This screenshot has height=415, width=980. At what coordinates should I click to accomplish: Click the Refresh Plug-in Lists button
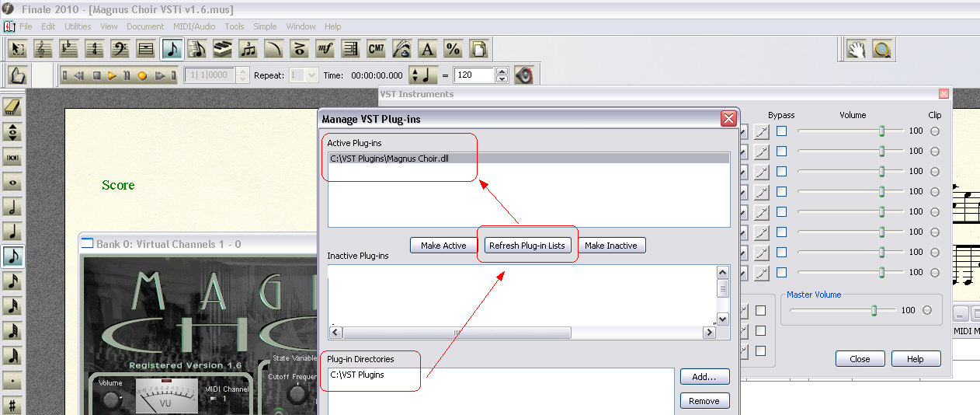527,246
